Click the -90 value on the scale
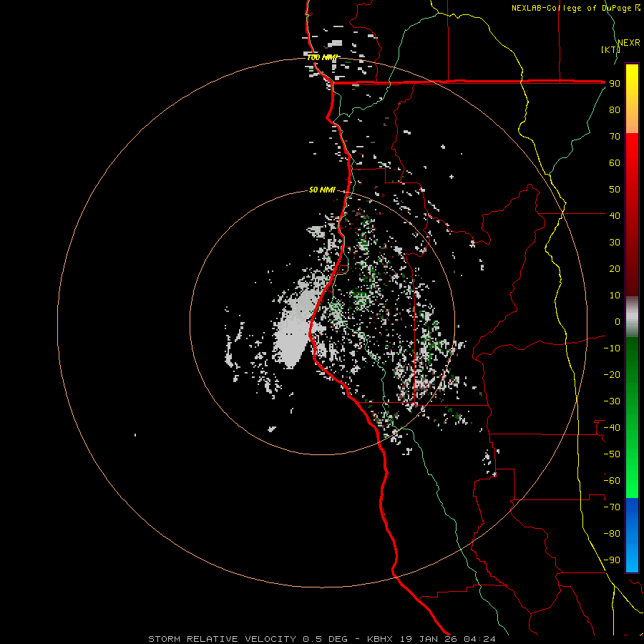644x644 pixels. click(612, 560)
